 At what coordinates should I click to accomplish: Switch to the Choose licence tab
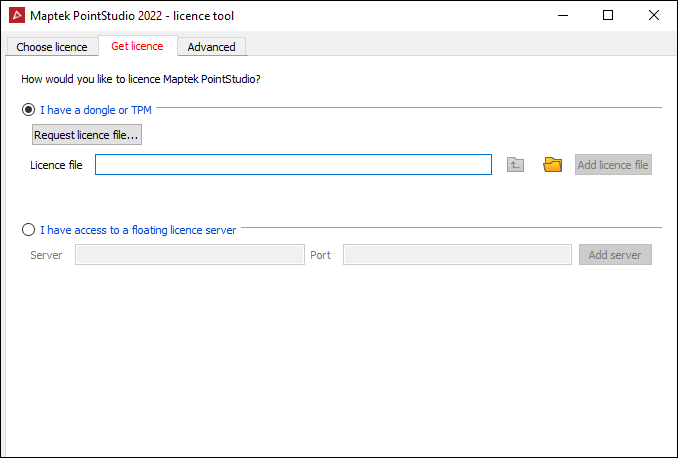click(x=52, y=47)
